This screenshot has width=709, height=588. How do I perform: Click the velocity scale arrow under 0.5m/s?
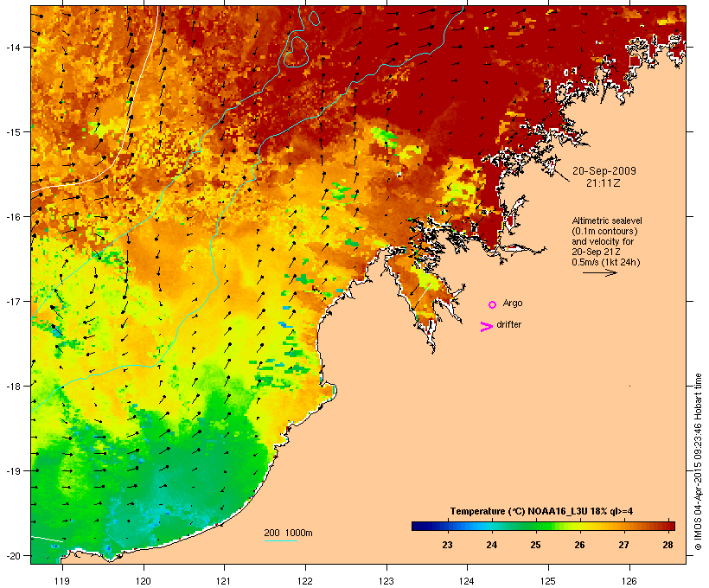coord(599,272)
